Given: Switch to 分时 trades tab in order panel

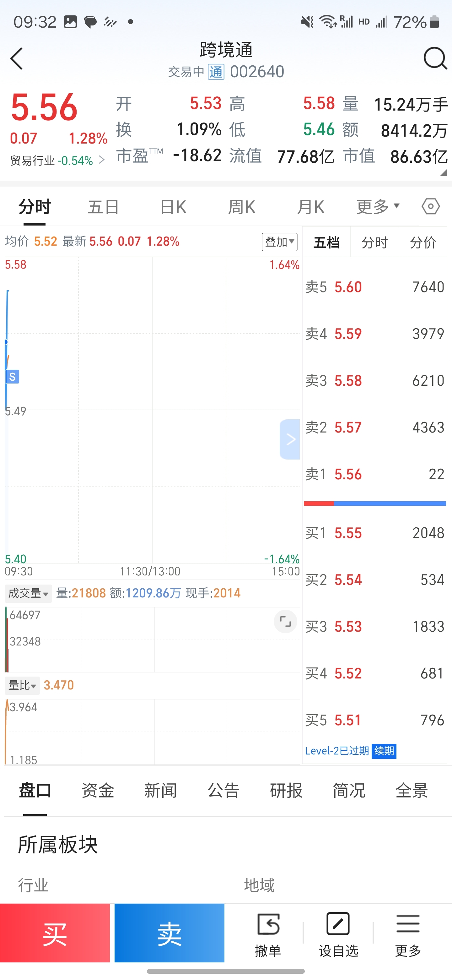Looking at the screenshot, I should 375,242.
